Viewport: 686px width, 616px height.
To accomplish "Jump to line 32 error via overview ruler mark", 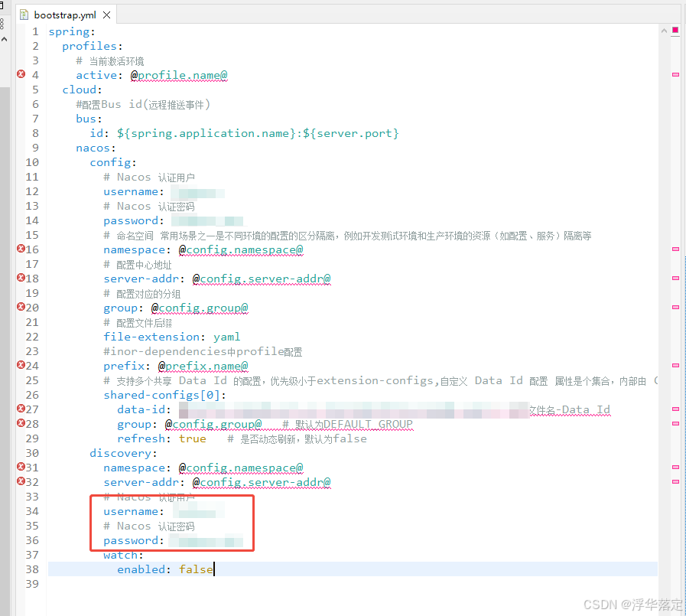I will tap(675, 481).
